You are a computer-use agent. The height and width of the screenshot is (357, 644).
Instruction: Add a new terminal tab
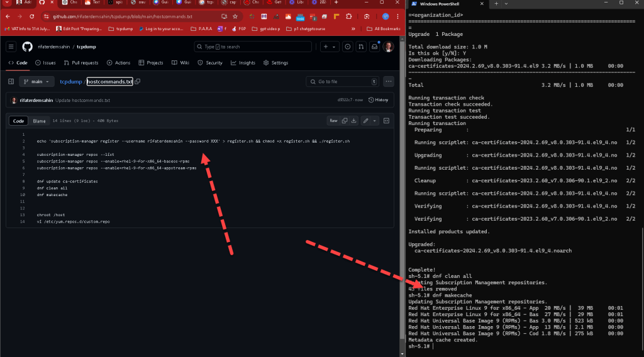(496, 4)
